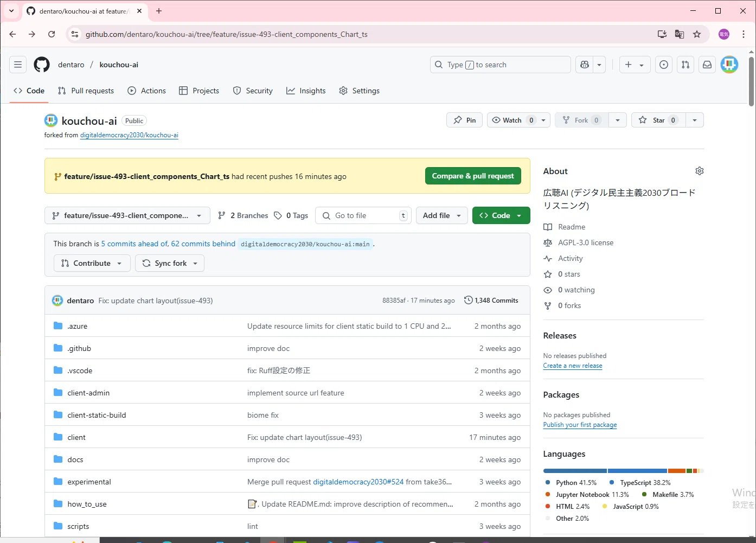Open a new browser tab
The height and width of the screenshot is (543, 756).
159,11
